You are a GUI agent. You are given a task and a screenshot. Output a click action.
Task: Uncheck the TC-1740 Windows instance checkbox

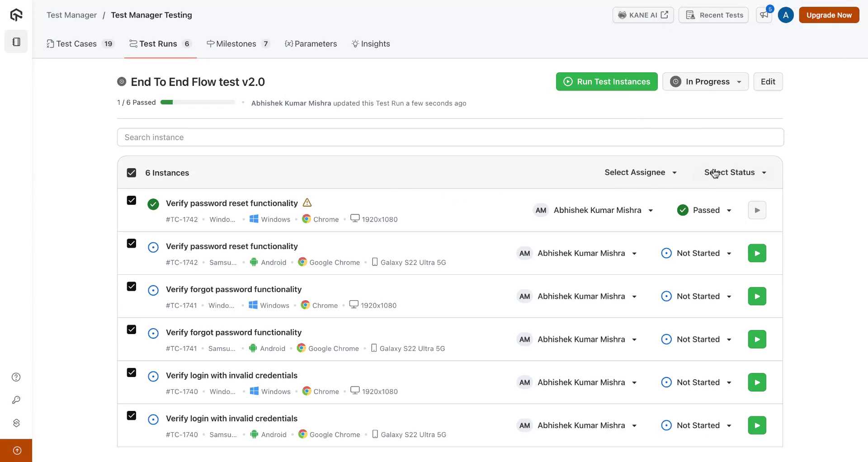132,372
